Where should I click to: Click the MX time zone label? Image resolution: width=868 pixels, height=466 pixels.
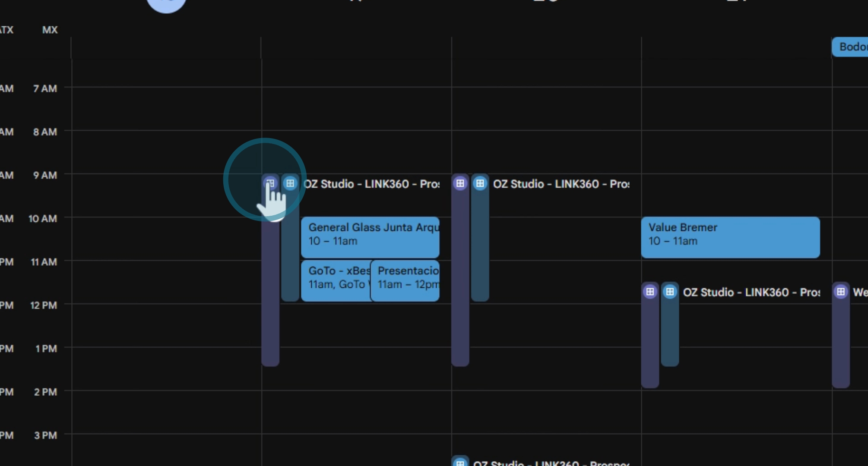[50, 30]
